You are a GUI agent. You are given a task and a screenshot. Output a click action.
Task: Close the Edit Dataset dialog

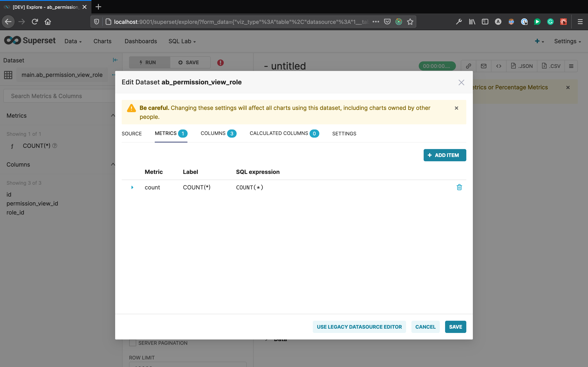click(x=461, y=83)
